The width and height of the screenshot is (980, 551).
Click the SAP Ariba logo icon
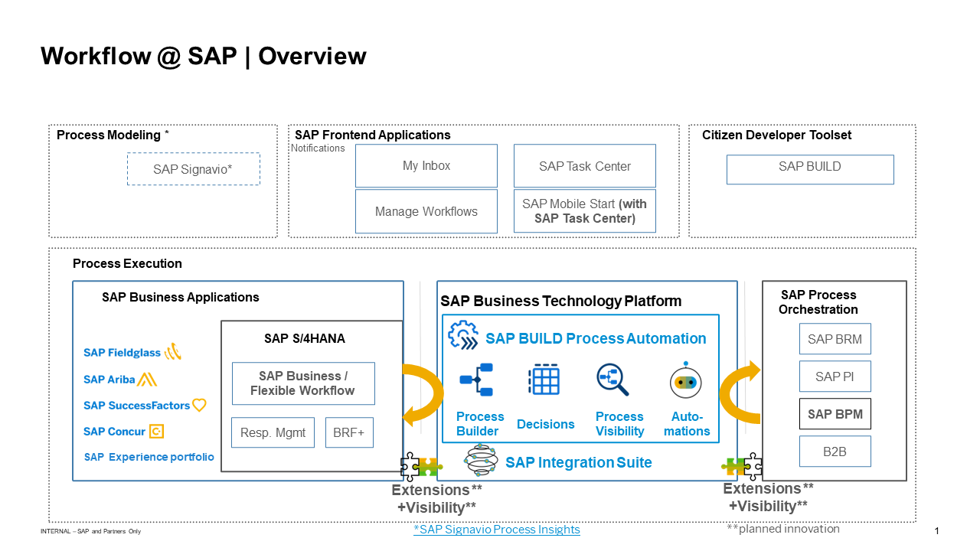[x=148, y=379]
